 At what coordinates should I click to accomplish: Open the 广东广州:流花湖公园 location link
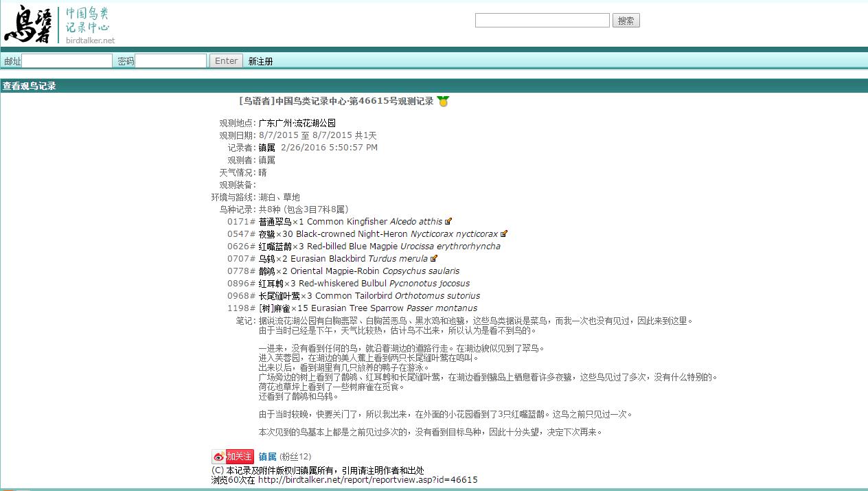pyautogui.click(x=297, y=123)
